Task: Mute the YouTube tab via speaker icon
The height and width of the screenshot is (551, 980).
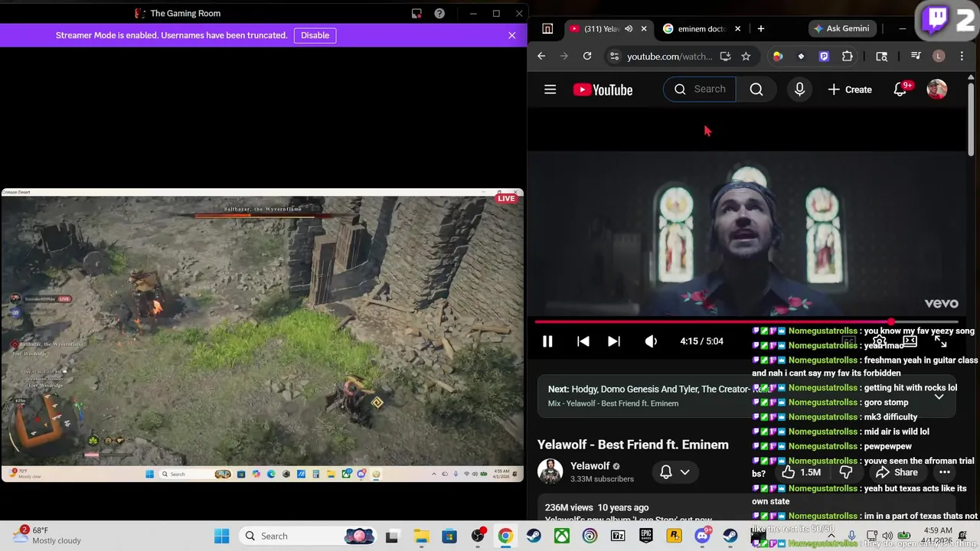Action: tap(629, 29)
